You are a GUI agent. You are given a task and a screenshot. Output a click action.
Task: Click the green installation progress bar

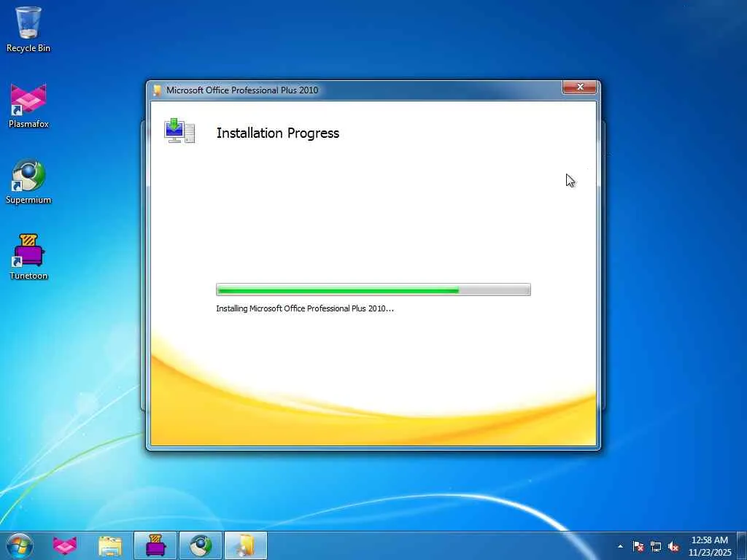tap(373, 289)
